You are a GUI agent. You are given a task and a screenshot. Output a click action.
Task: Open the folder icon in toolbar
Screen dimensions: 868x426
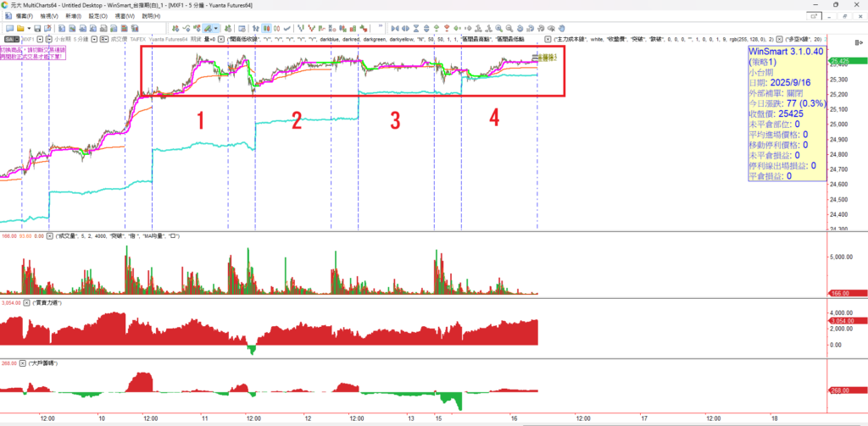pyautogui.click(x=19, y=28)
